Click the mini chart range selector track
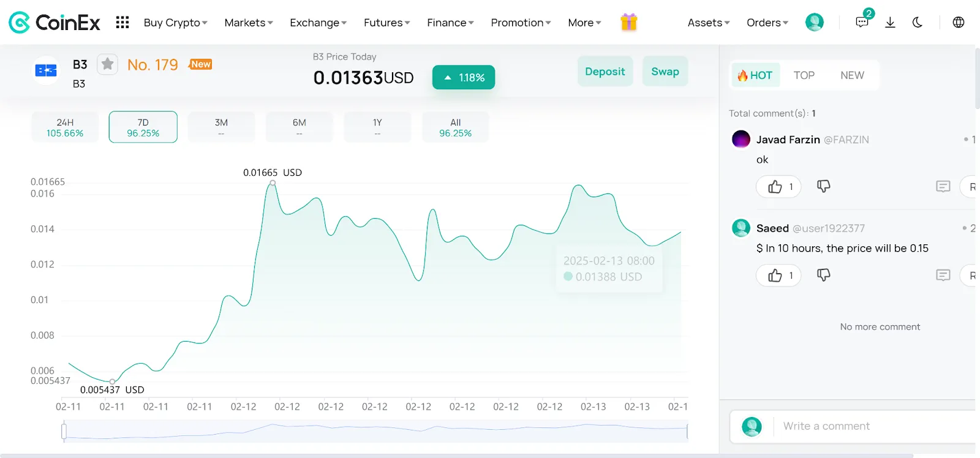The width and height of the screenshot is (980, 458). [x=375, y=431]
